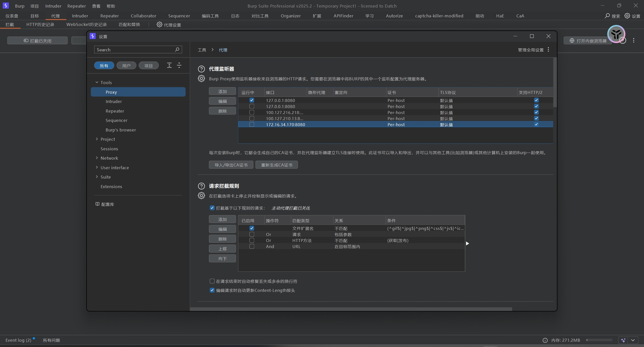
Task: Expand the User interface node
Action: (x=97, y=167)
